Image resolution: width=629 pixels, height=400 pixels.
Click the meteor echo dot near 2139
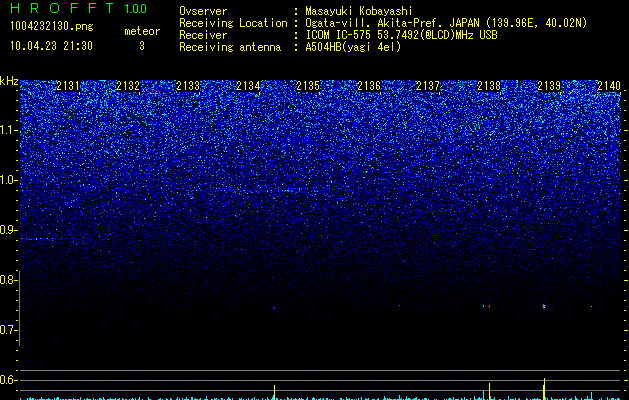544,306
